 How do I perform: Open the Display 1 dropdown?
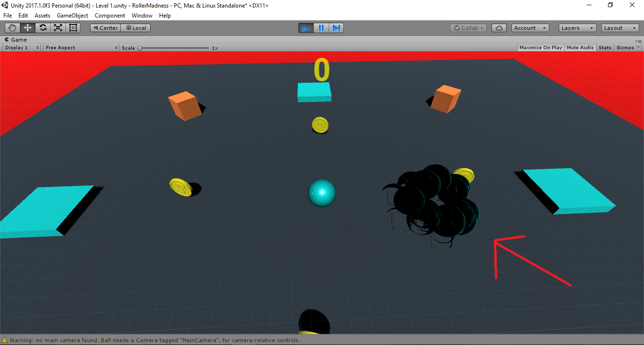click(22, 48)
